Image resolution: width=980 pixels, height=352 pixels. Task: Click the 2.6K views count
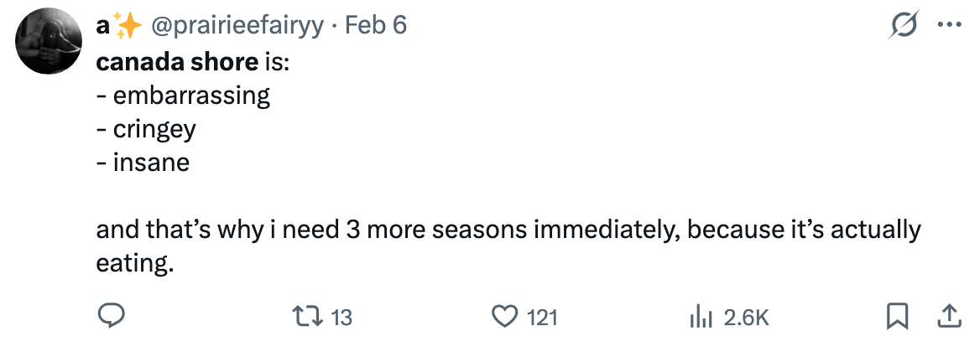click(745, 317)
